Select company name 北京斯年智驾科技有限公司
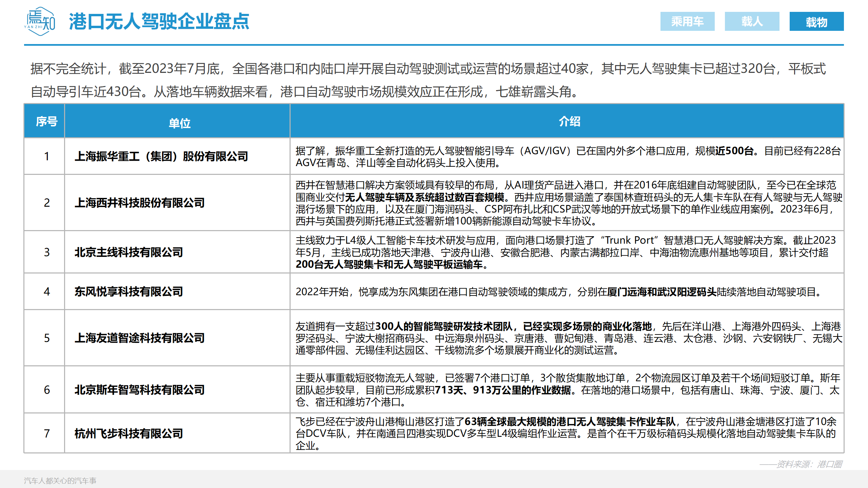Screen dimensions: 868x488 click(140, 390)
